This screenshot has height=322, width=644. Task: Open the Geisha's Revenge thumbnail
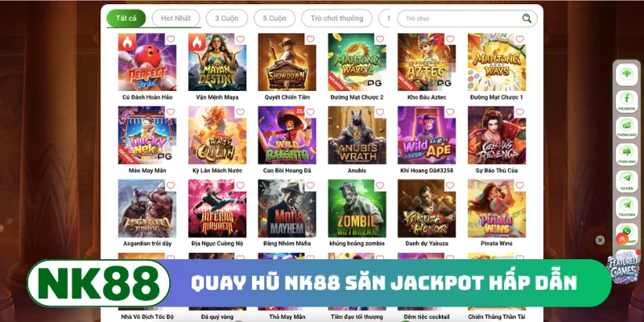[x=497, y=135]
